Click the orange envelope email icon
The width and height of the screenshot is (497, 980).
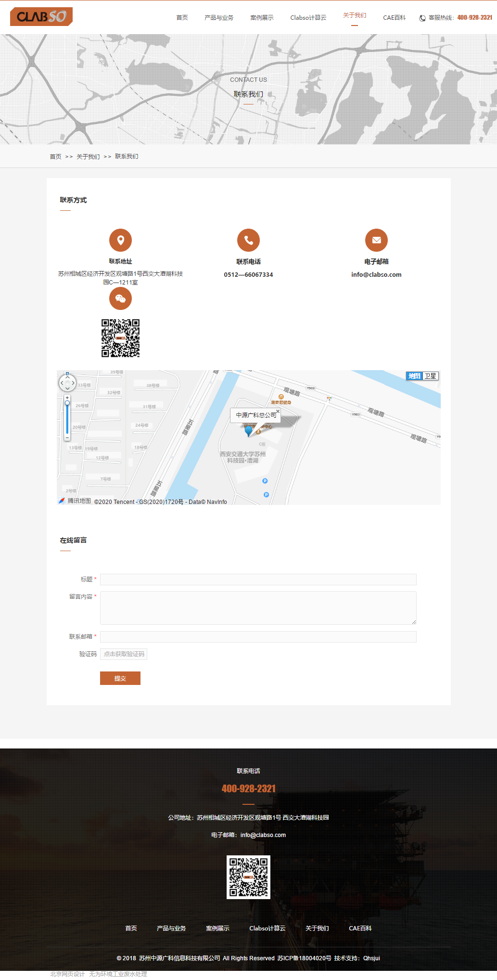tap(376, 240)
